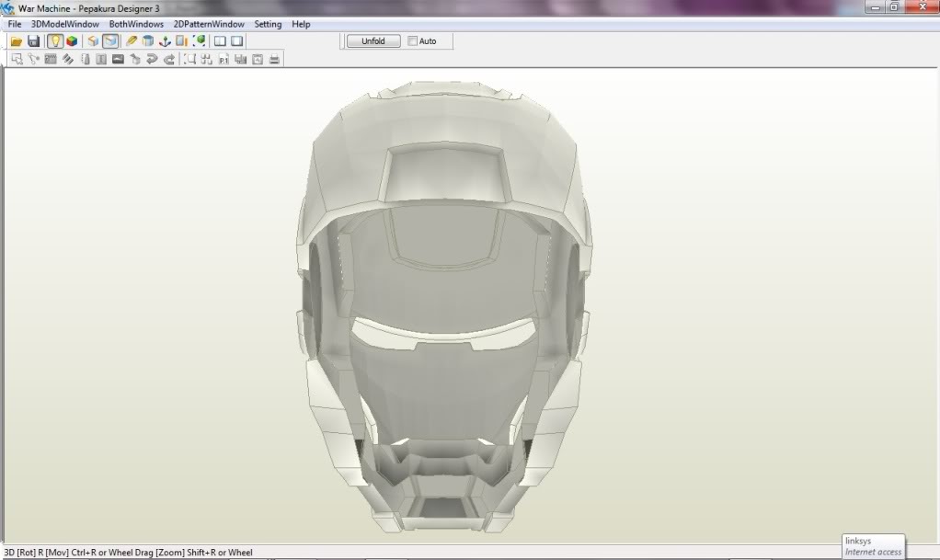Click the linksys Internet access network popup
The height and width of the screenshot is (560, 940).
tap(874, 546)
